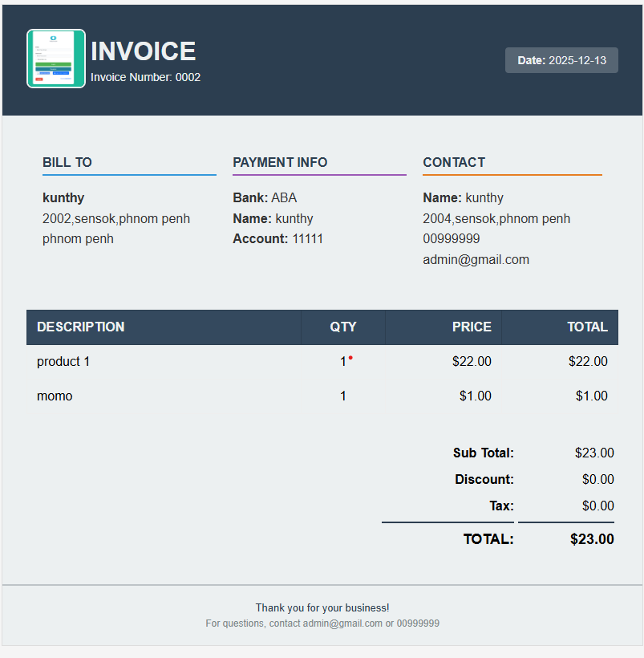Screen dimensions: 644x658
Task: Select the QTY column header
Action: click(342, 327)
